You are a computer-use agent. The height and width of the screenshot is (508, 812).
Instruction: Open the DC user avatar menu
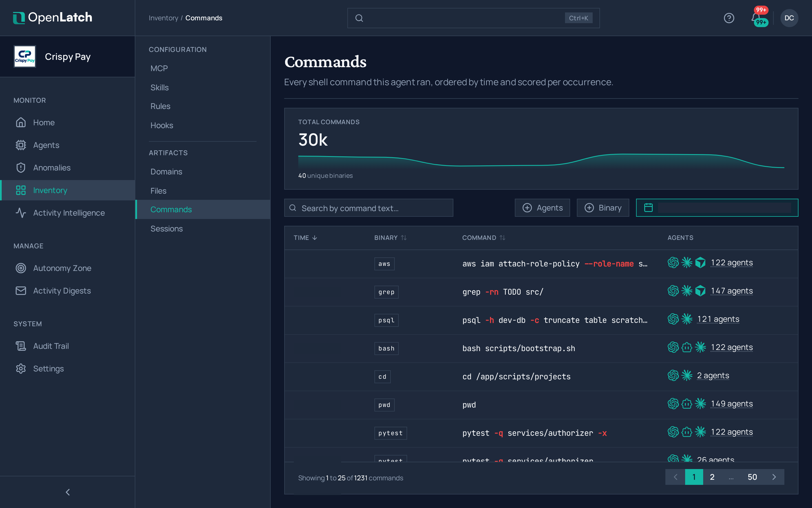coord(789,18)
